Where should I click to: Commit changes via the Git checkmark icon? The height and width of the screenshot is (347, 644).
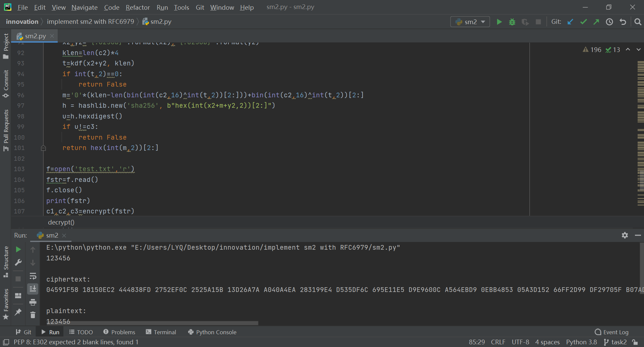pos(584,21)
